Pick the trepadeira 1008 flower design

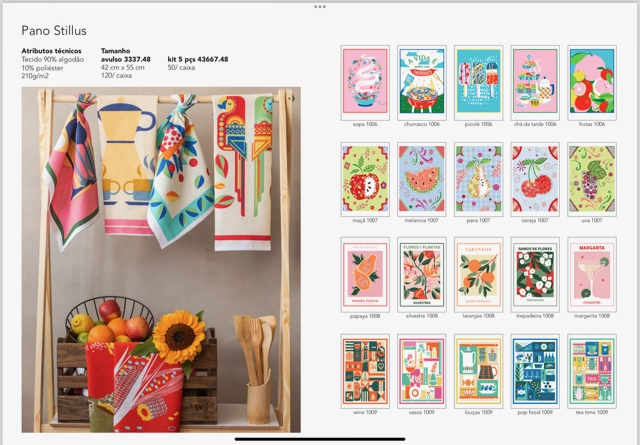click(535, 275)
